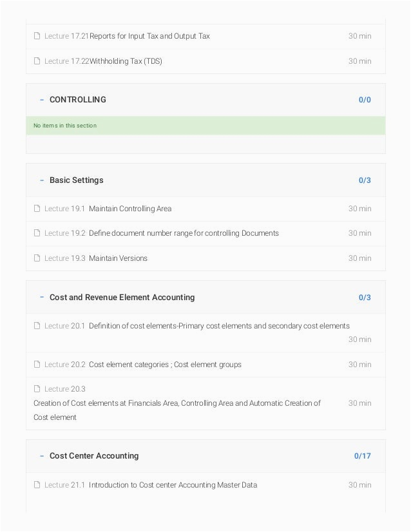Collapse Cost and Revenue Element Accounting section
The image size is (411, 532).
42,298
